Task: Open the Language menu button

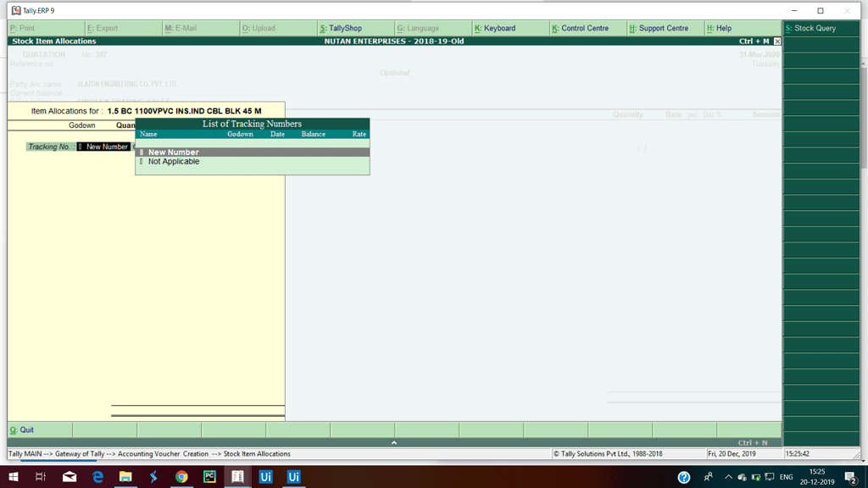Action: (x=434, y=28)
